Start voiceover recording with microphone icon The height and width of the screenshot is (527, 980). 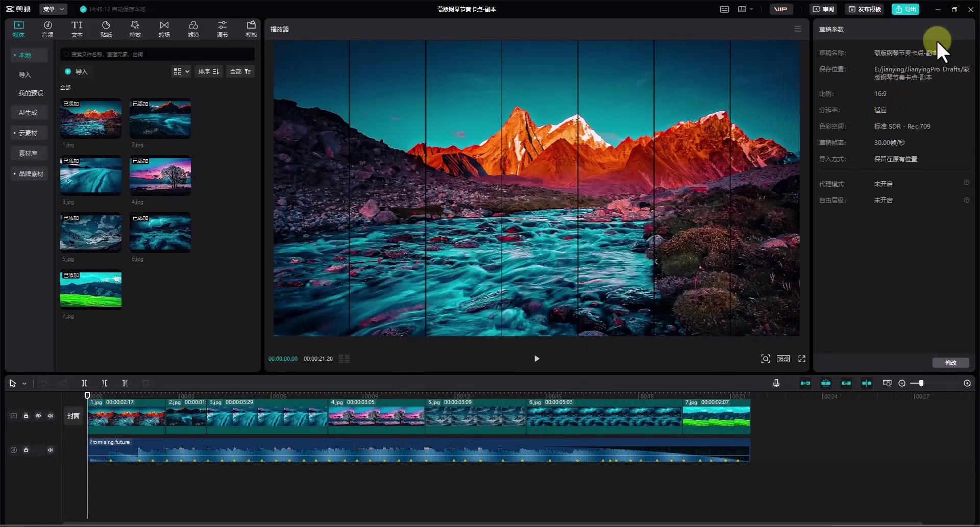pyautogui.click(x=776, y=383)
